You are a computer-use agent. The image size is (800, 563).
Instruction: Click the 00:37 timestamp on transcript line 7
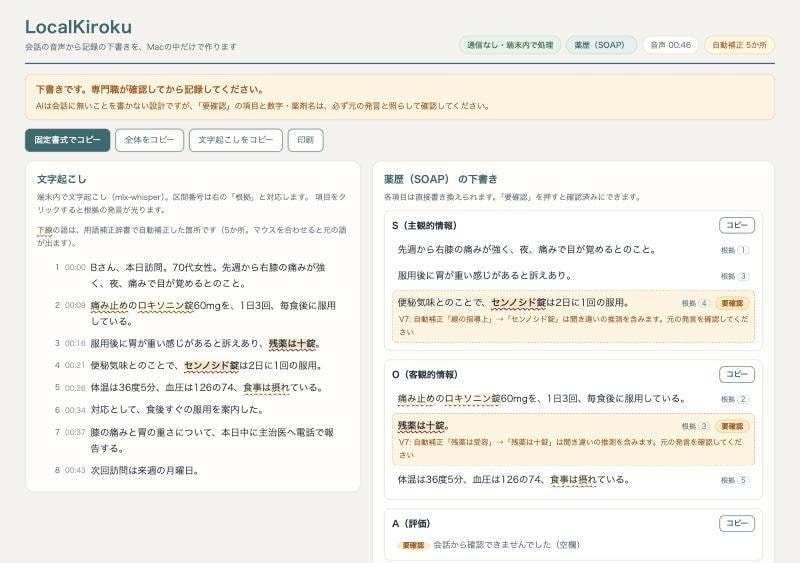(75, 432)
